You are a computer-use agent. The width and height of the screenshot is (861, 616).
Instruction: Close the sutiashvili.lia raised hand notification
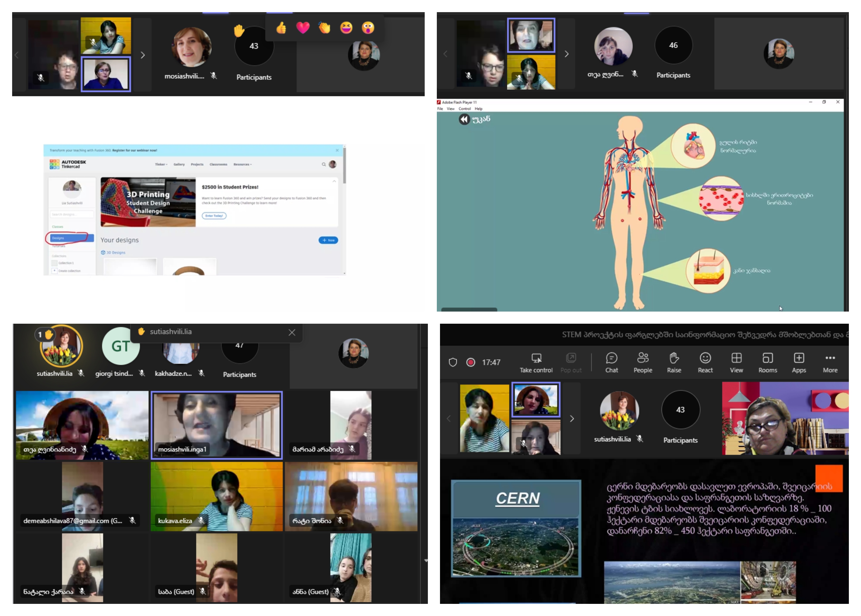click(292, 332)
